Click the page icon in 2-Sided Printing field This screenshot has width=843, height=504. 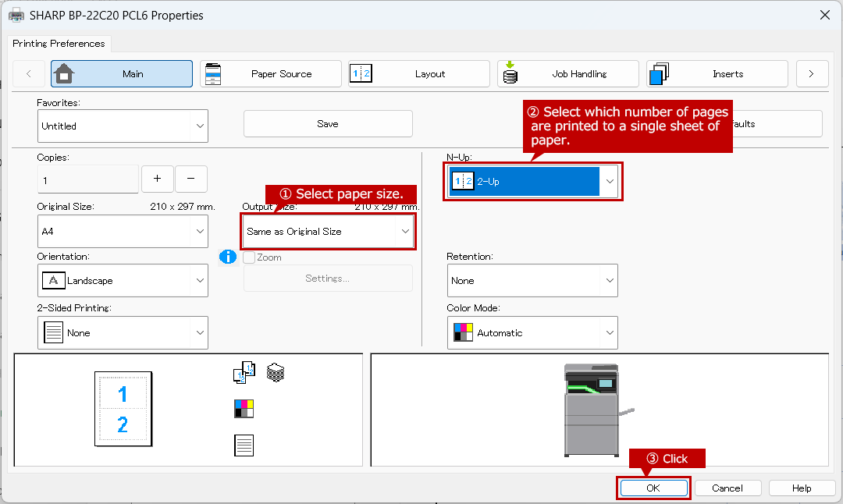(53, 332)
